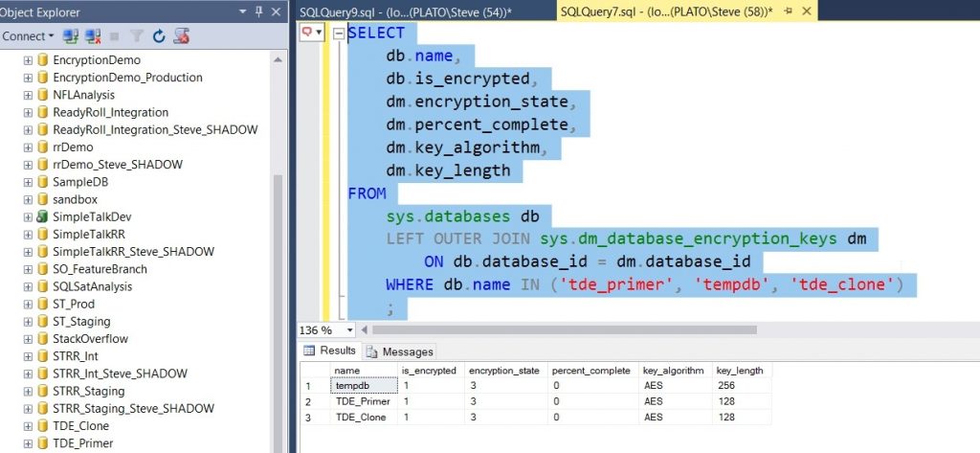Image resolution: width=980 pixels, height=453 pixels.
Task: Click the Object Explorer vertical scrollbar thumb
Action: [x=278, y=313]
